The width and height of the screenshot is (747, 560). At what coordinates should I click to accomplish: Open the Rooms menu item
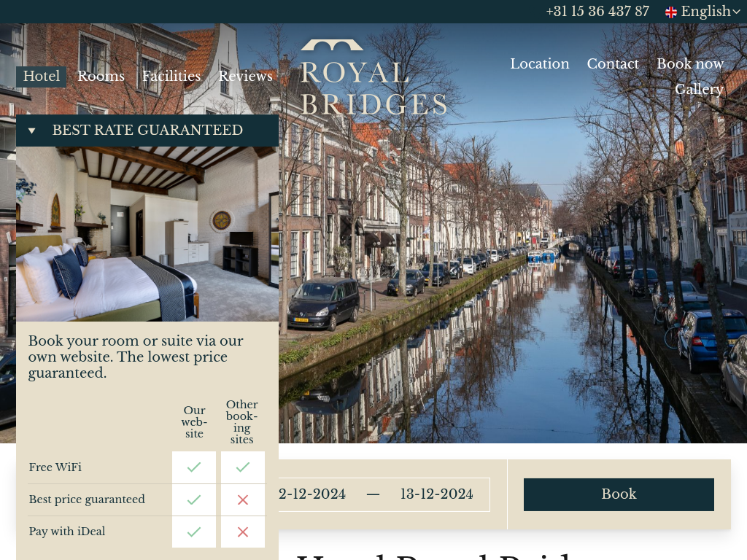tap(101, 77)
